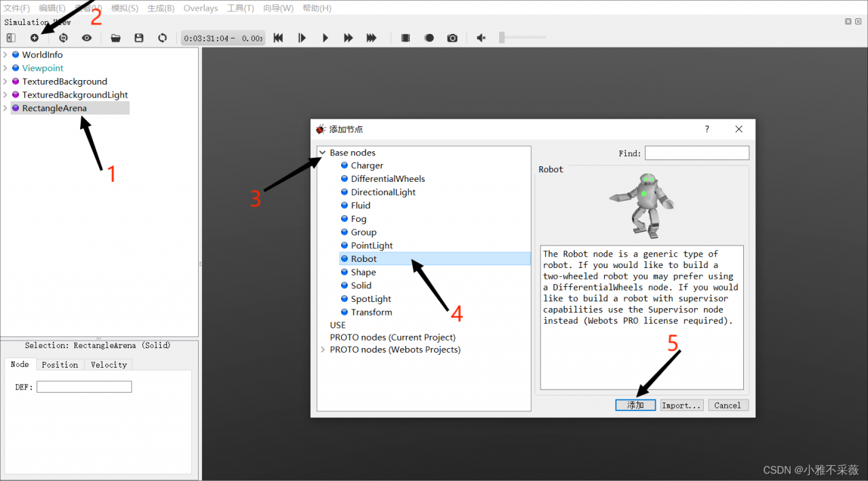Image resolution: width=868 pixels, height=481 pixels.
Task: Click the DEF name input field
Action: point(84,387)
